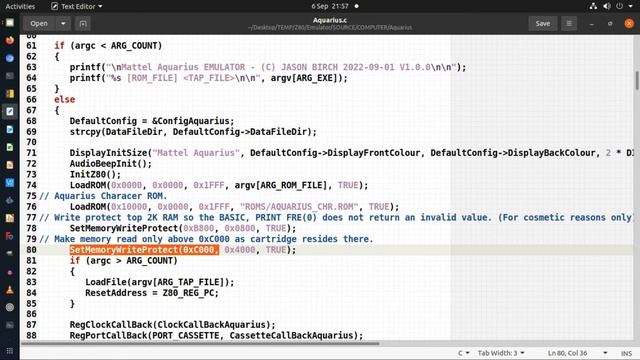The image size is (640, 360).
Task: Open the Activities overview
Action: (x=20, y=6)
